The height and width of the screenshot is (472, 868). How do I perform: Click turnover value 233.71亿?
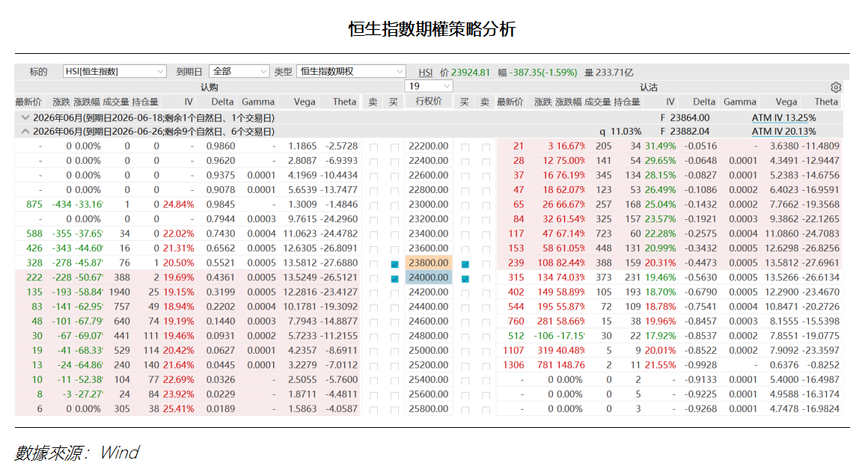(x=614, y=73)
